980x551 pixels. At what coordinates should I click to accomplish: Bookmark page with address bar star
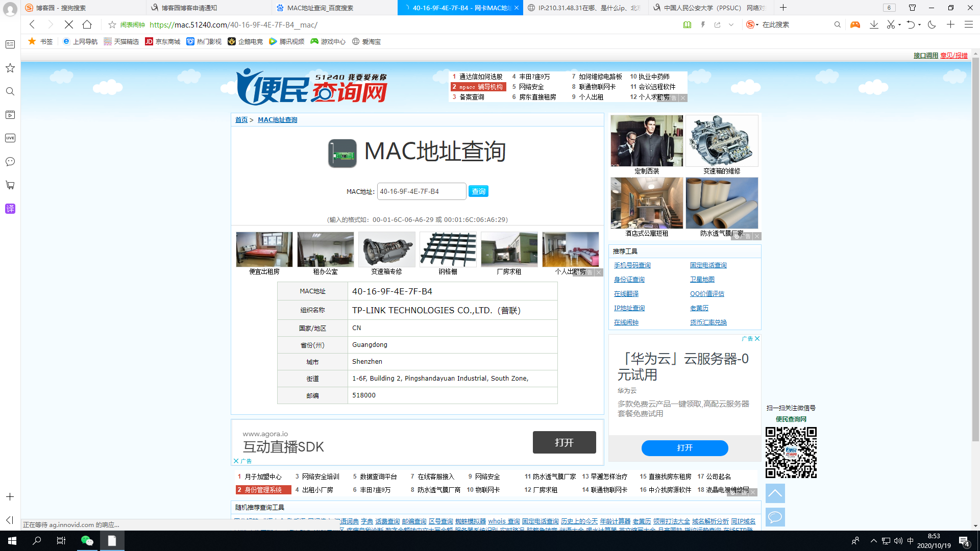point(112,24)
